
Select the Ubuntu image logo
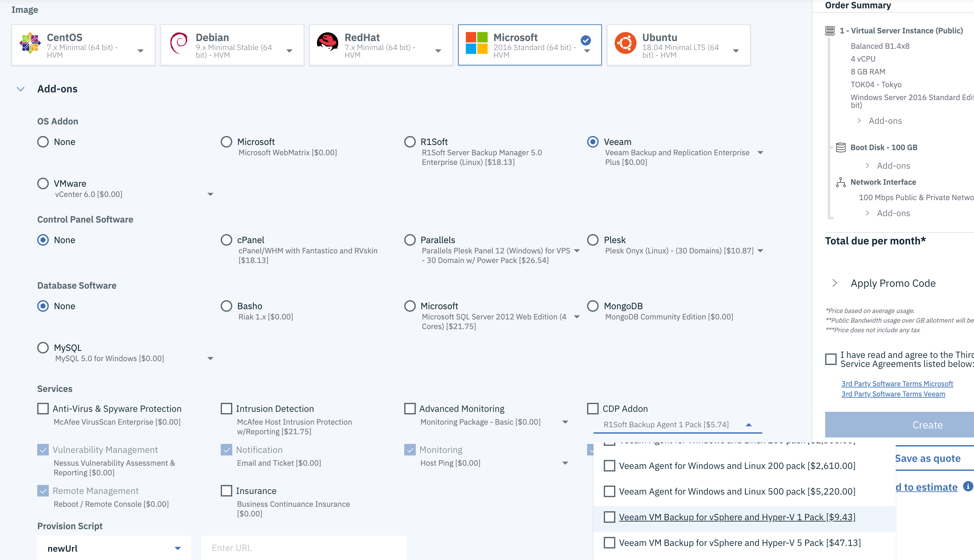pos(625,44)
